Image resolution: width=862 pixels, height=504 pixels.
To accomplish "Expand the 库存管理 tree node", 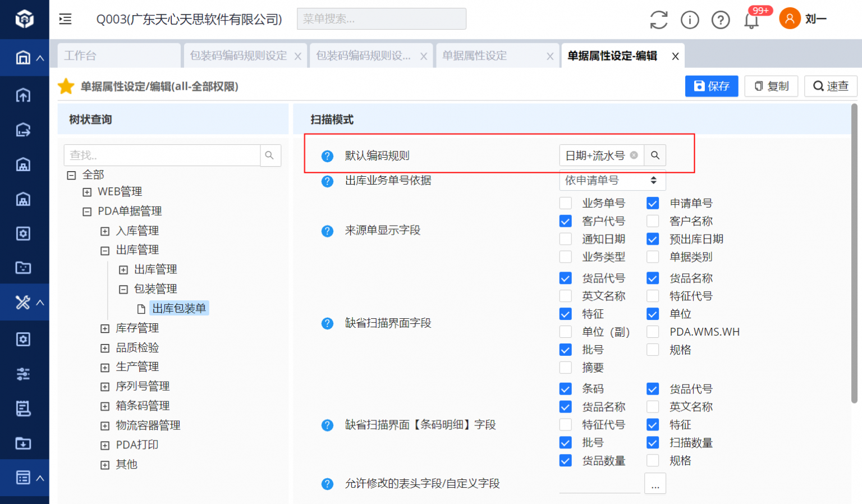I will click(105, 328).
